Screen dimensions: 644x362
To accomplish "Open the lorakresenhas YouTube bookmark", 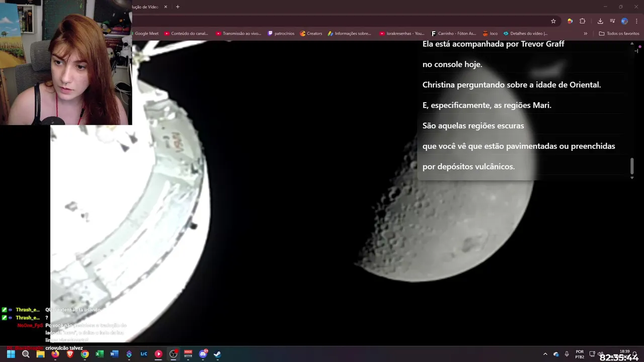I will click(402, 34).
